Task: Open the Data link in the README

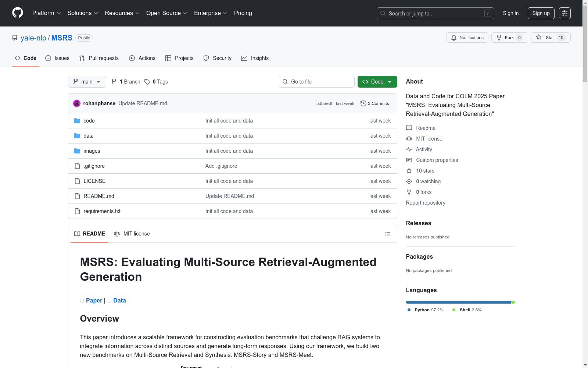Action: (x=119, y=300)
